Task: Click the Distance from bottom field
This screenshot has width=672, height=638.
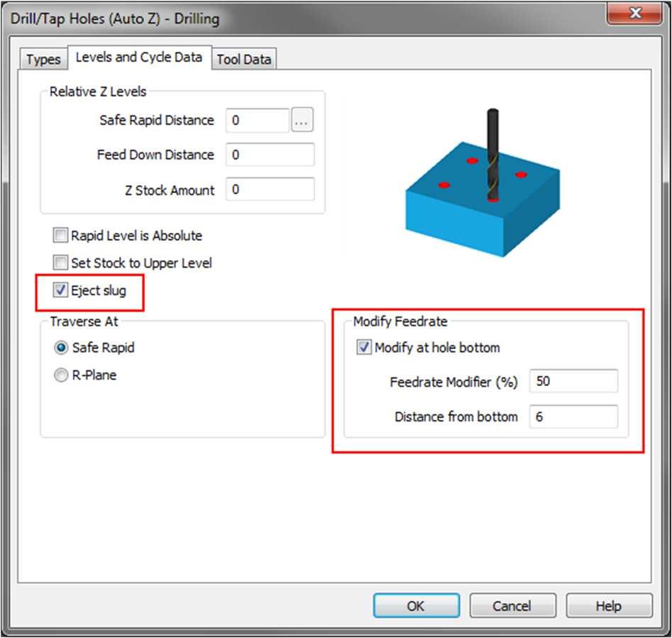Action: pos(574,417)
